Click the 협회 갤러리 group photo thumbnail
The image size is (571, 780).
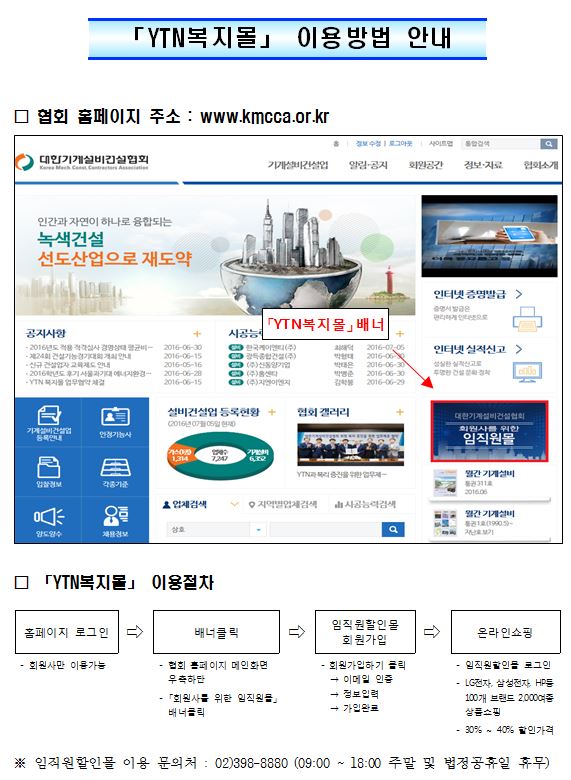click(x=350, y=445)
